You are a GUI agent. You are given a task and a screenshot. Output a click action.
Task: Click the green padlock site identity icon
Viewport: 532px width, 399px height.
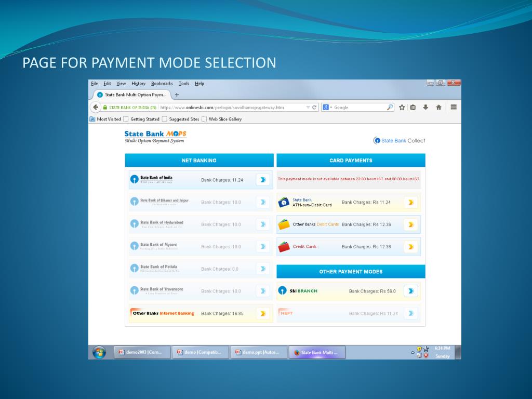pos(105,107)
